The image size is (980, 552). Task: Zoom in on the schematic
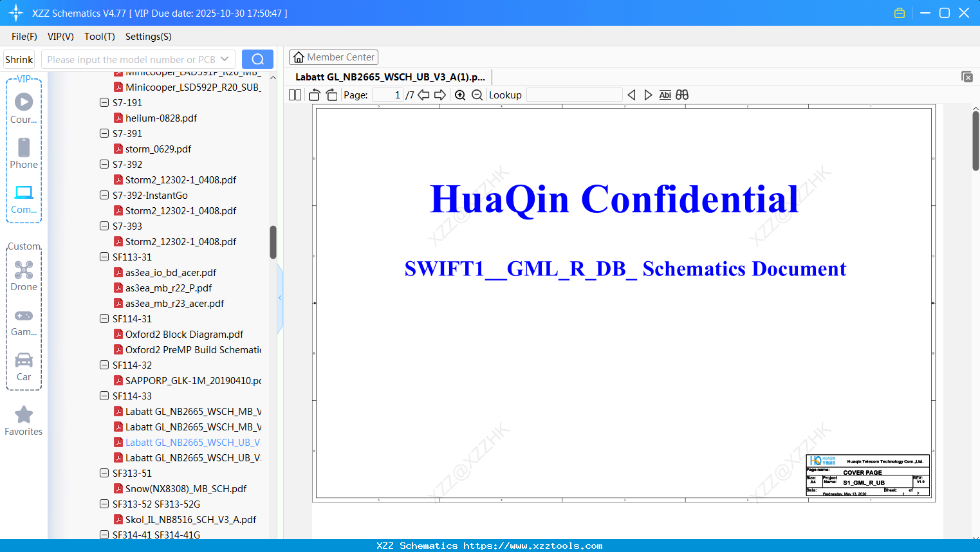click(x=460, y=95)
